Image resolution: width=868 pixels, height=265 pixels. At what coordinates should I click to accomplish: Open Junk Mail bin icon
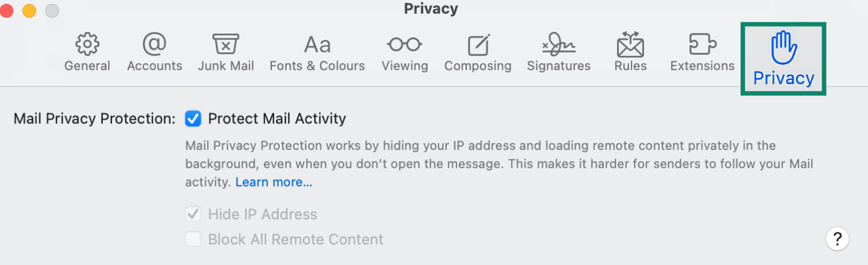[226, 43]
